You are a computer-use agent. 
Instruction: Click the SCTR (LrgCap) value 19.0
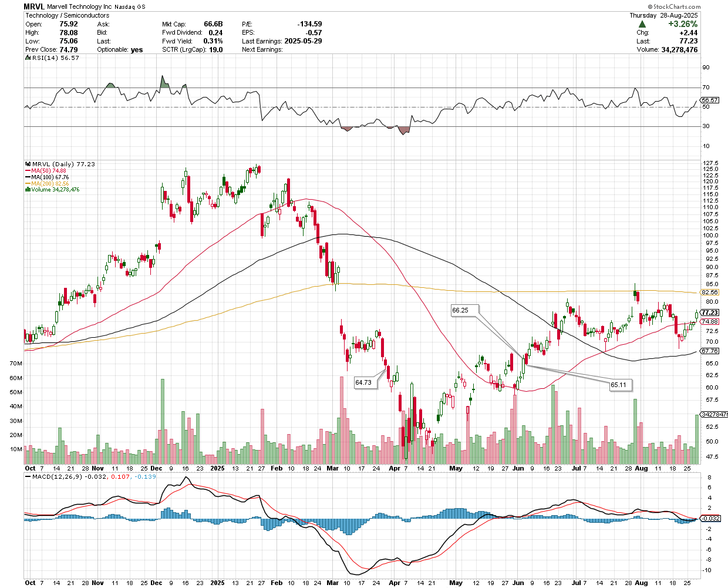click(x=215, y=50)
